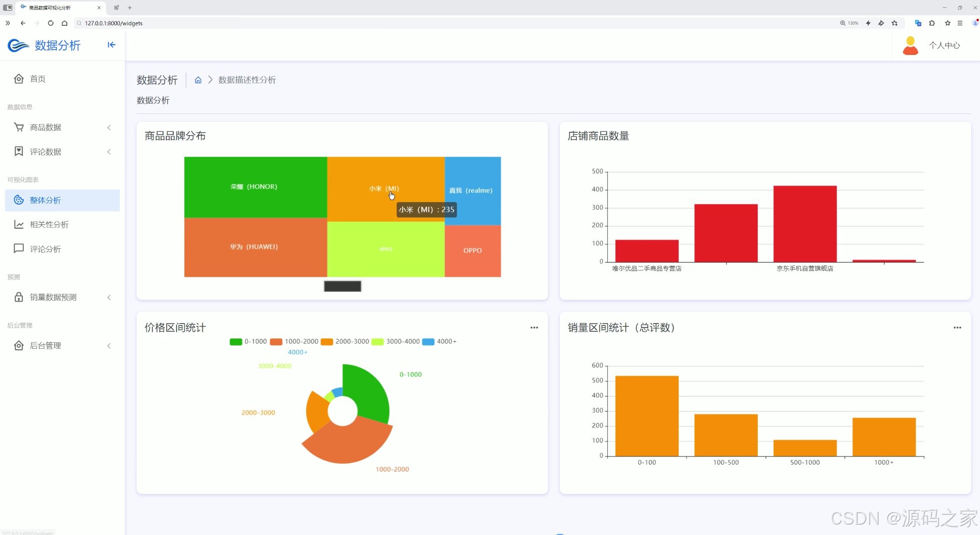Click the 个人中心 link
Viewport: 980px width, 535px height.
tap(944, 46)
